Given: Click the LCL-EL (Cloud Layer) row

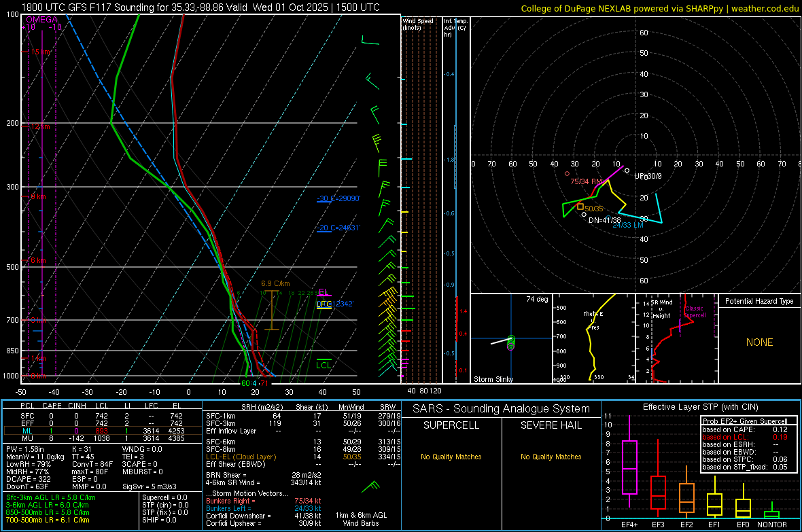Looking at the screenshot, I should (x=303, y=457).
